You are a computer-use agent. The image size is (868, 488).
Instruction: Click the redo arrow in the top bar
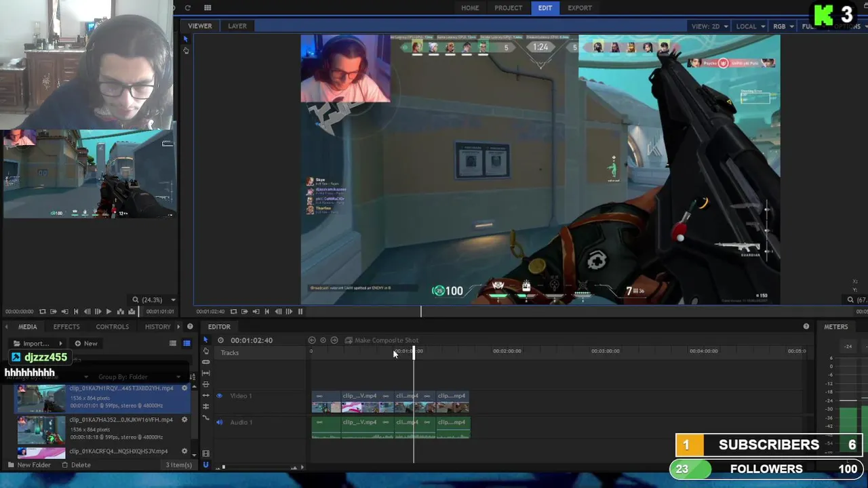pyautogui.click(x=188, y=7)
